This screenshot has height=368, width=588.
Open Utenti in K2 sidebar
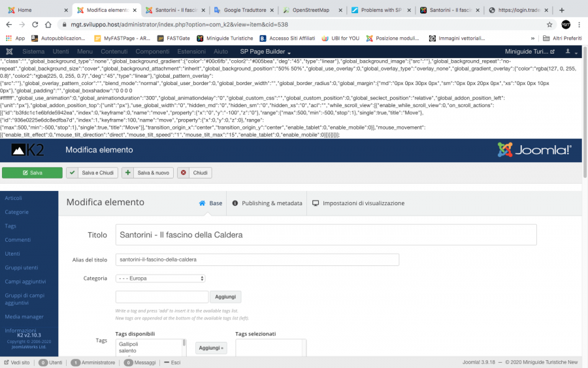click(x=12, y=254)
